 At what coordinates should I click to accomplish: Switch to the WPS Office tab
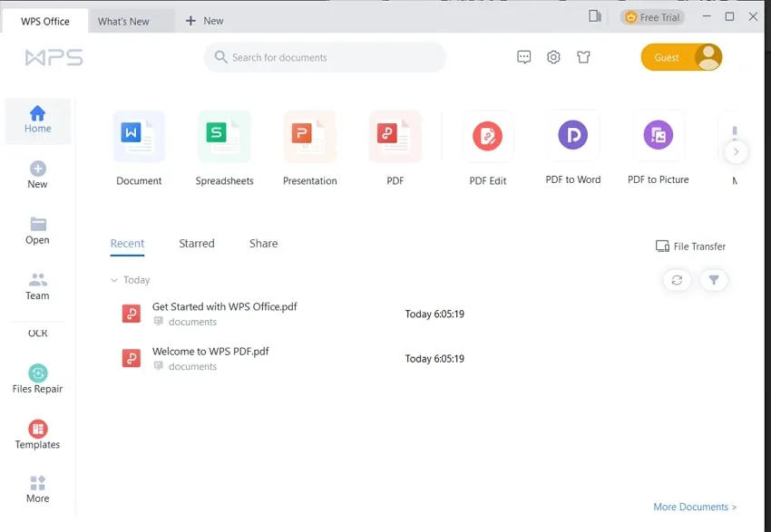coord(45,21)
